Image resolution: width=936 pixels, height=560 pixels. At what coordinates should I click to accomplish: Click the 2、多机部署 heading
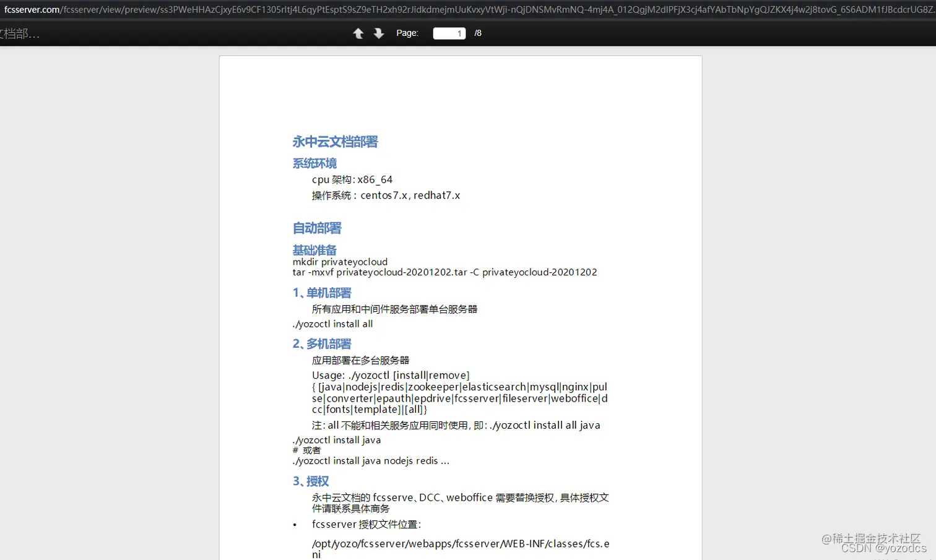321,343
